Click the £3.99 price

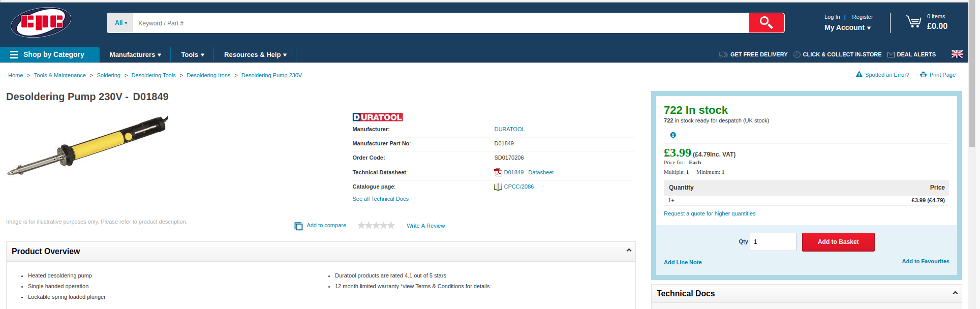pyautogui.click(x=678, y=152)
